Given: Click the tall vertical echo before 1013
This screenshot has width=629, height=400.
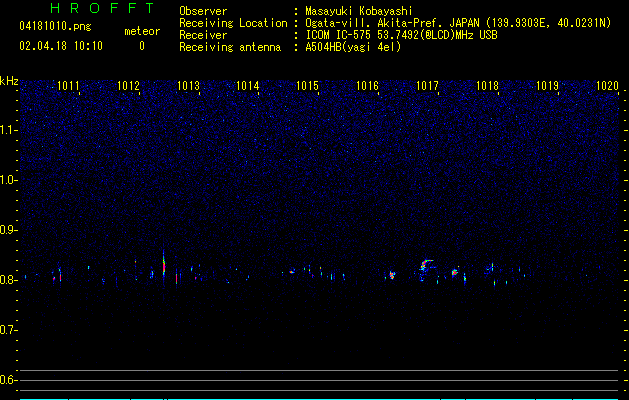Looking at the screenshot, I should pos(164,265).
